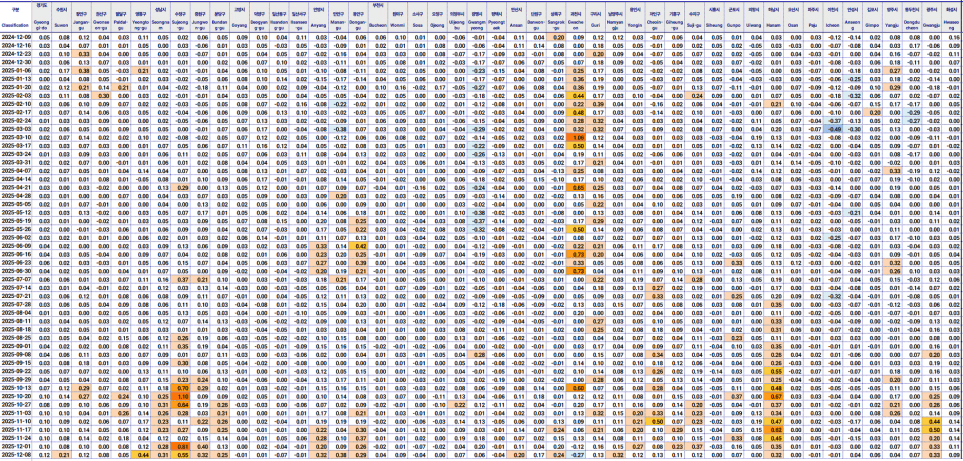Click the Jangan-gu column header

(83, 18)
